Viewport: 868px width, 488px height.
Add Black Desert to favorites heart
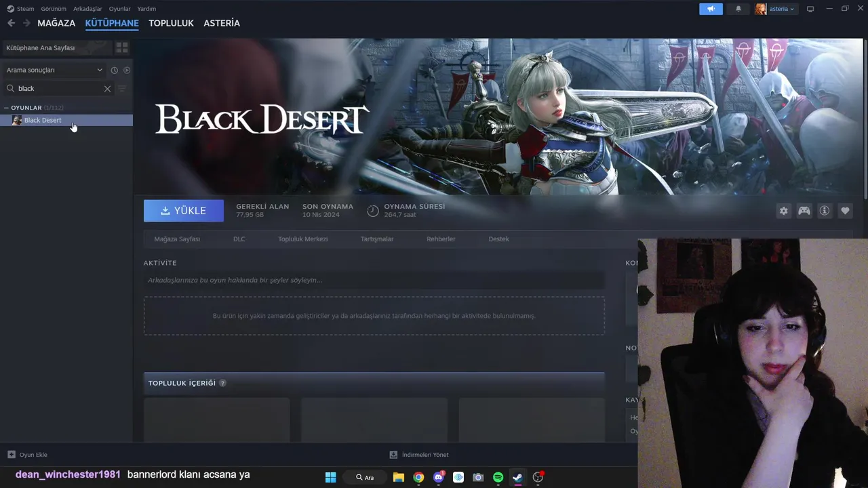(x=845, y=211)
